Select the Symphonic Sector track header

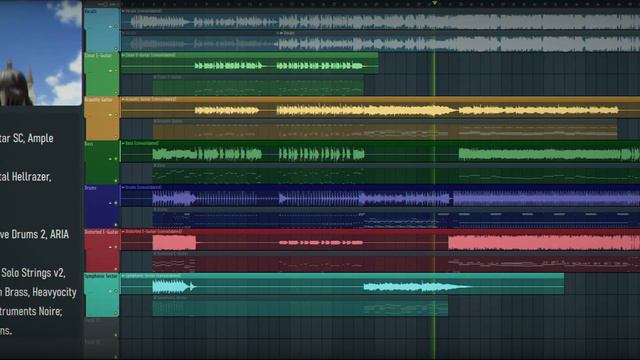(x=102, y=294)
